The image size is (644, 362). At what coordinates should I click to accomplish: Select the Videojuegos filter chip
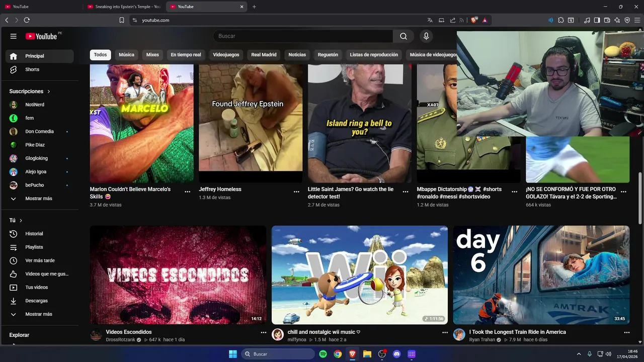tap(226, 55)
